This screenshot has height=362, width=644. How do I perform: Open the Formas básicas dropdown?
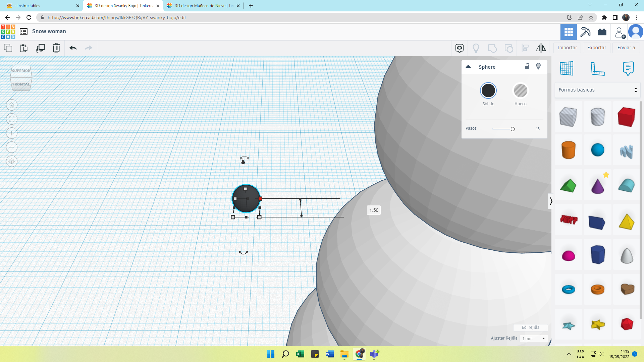pos(597,90)
